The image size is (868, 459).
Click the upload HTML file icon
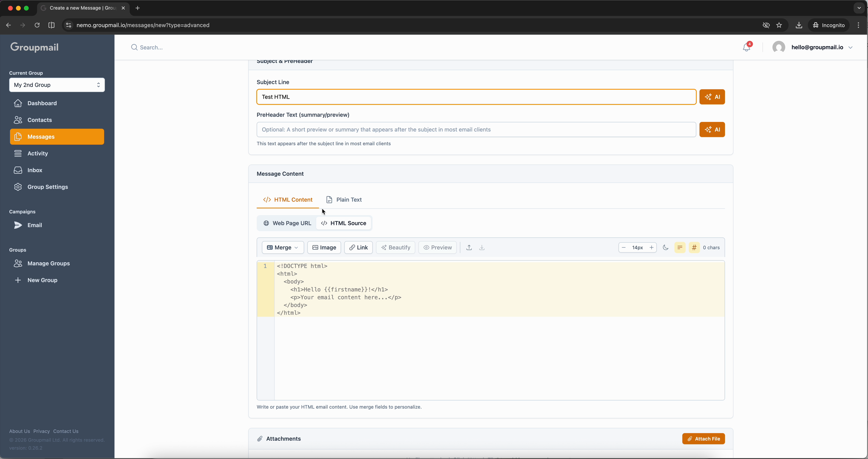(x=469, y=247)
